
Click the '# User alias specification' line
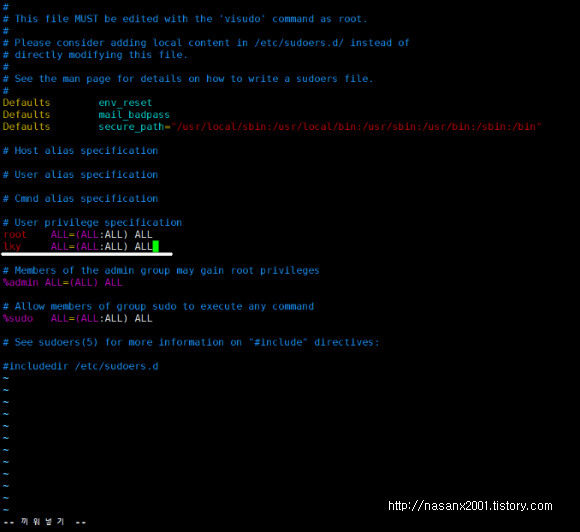pos(80,175)
